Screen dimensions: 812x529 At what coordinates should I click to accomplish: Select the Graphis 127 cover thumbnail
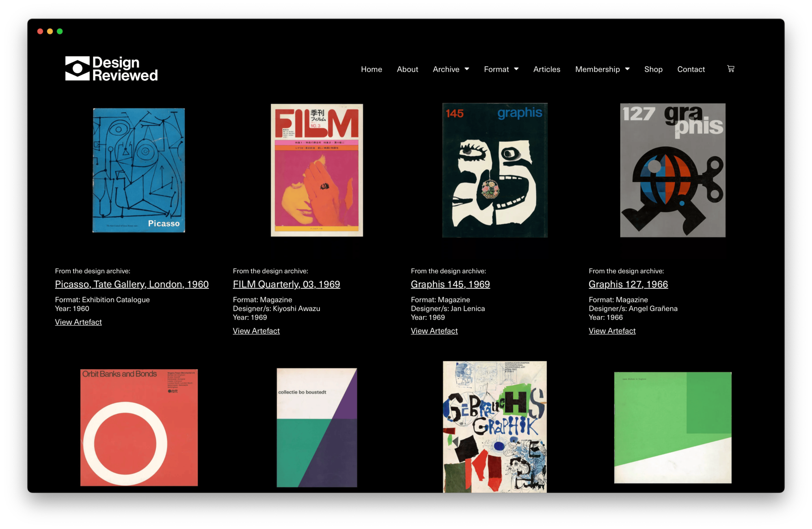[672, 170]
